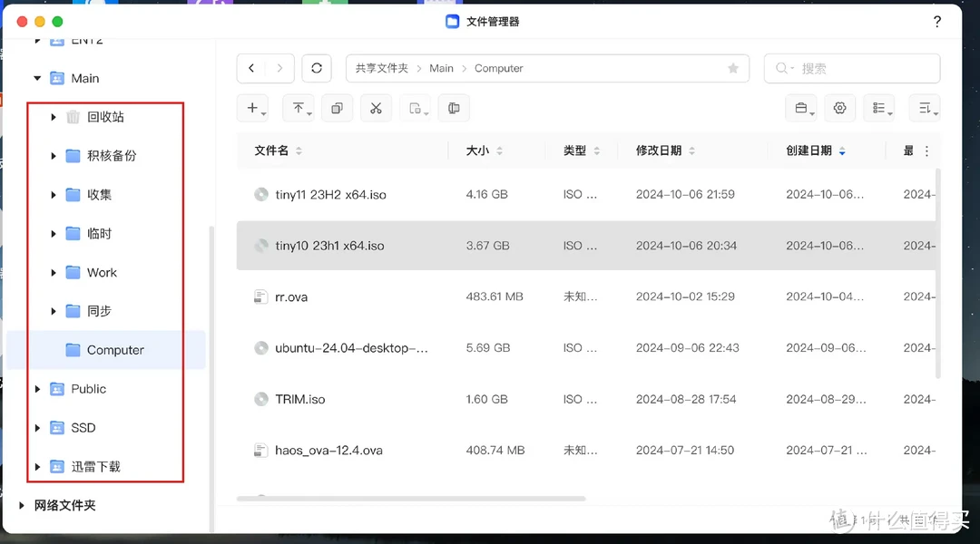Open the file manager settings gear
This screenshot has height=544, width=980.
839,107
